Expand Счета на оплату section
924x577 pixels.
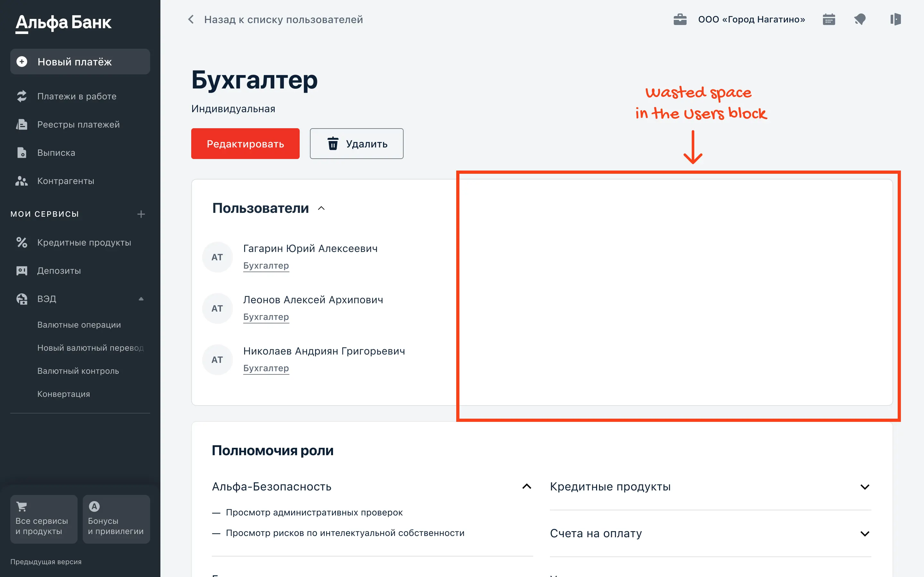(x=864, y=533)
